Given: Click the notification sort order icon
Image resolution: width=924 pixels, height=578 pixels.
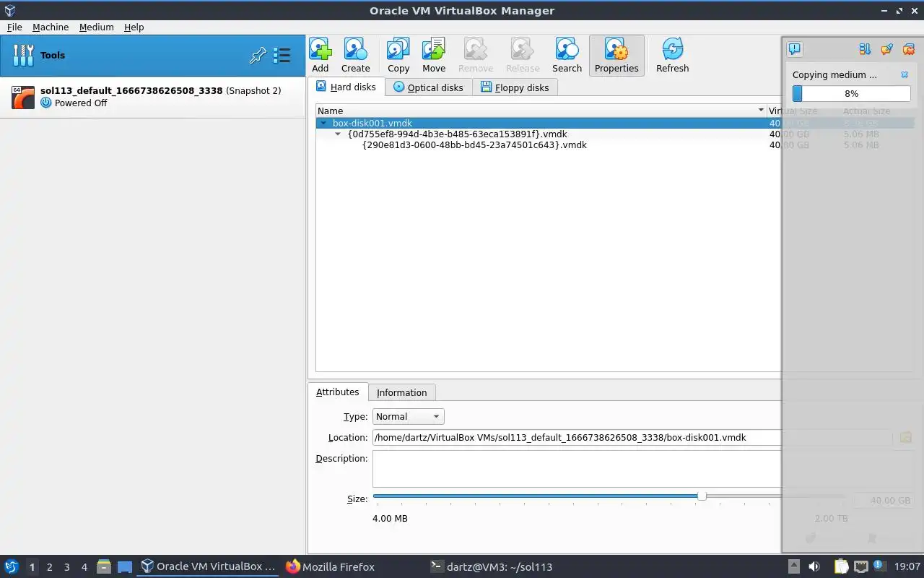Looking at the screenshot, I should [865, 49].
